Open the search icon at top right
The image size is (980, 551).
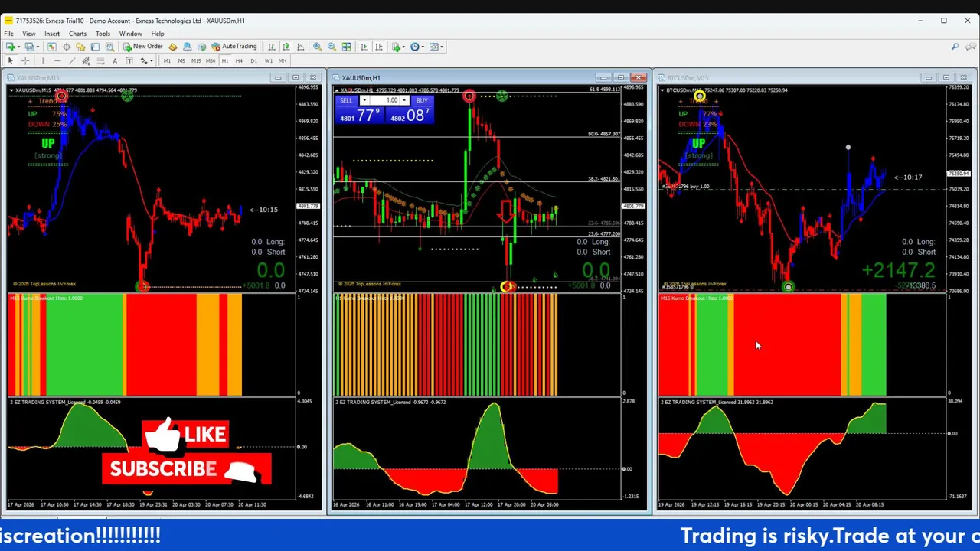[x=955, y=47]
